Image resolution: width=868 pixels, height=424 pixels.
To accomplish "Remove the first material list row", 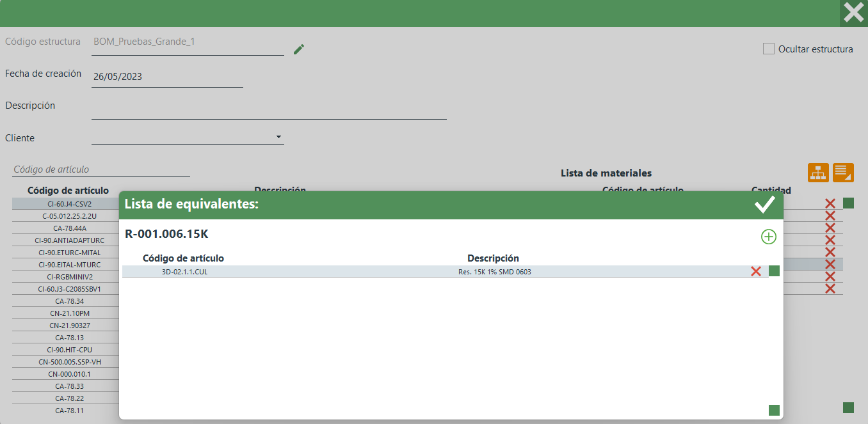I will pyautogui.click(x=830, y=204).
